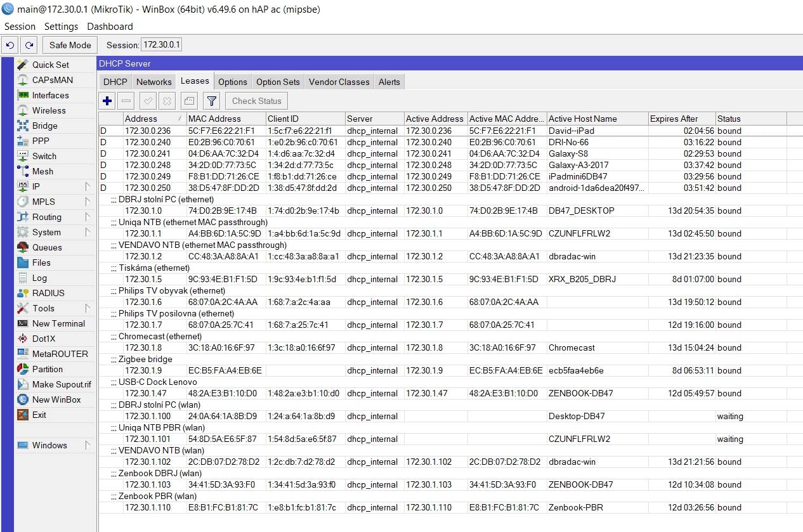803x532 pixels.
Task: Switch to the Options tab
Action: coord(233,82)
